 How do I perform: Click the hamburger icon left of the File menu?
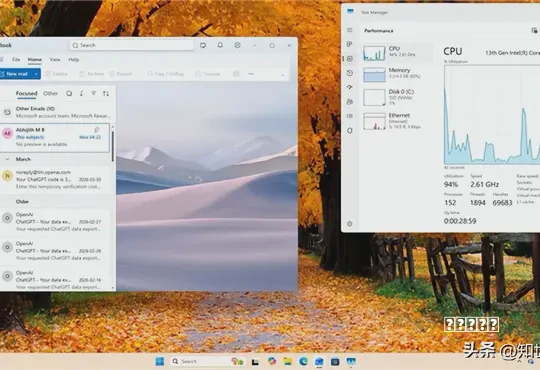tap(2, 60)
